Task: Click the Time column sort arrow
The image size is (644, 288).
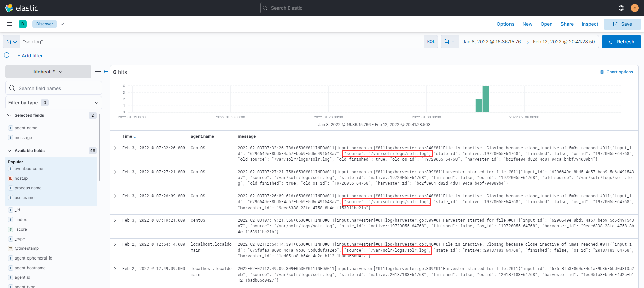Action: (135, 137)
